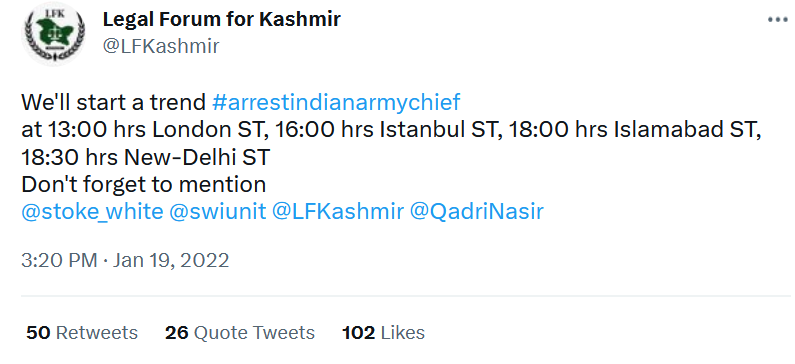Image resolution: width=795 pixels, height=364 pixels.
Task: Click the number 50 beside Retweets
Action: (38, 333)
